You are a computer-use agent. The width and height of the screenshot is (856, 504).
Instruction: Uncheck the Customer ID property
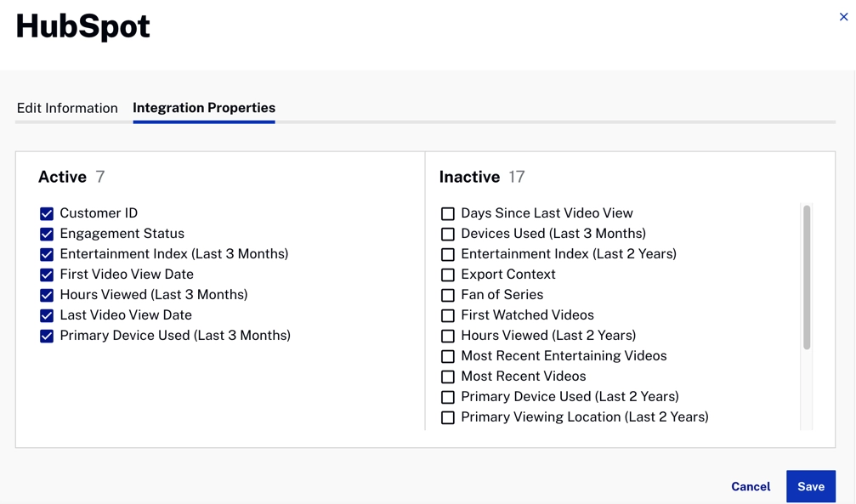[x=47, y=213]
